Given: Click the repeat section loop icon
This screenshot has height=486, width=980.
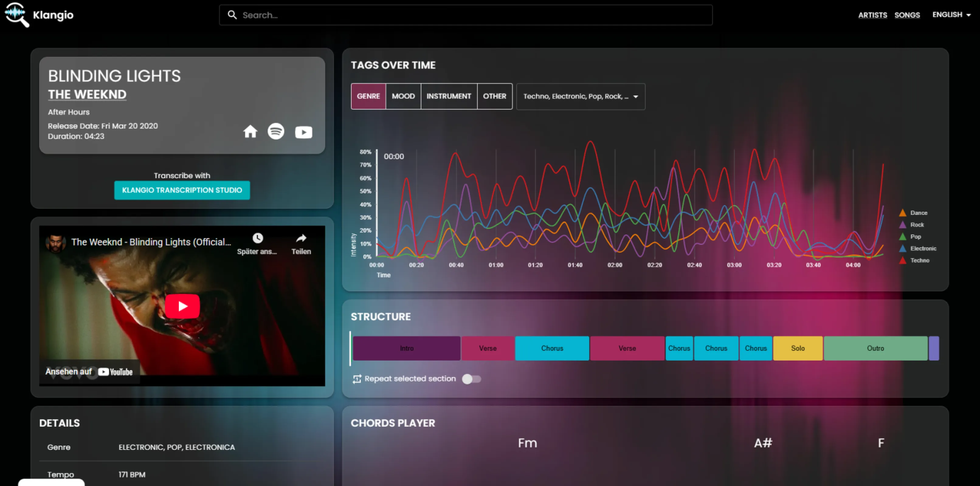Looking at the screenshot, I should point(357,379).
